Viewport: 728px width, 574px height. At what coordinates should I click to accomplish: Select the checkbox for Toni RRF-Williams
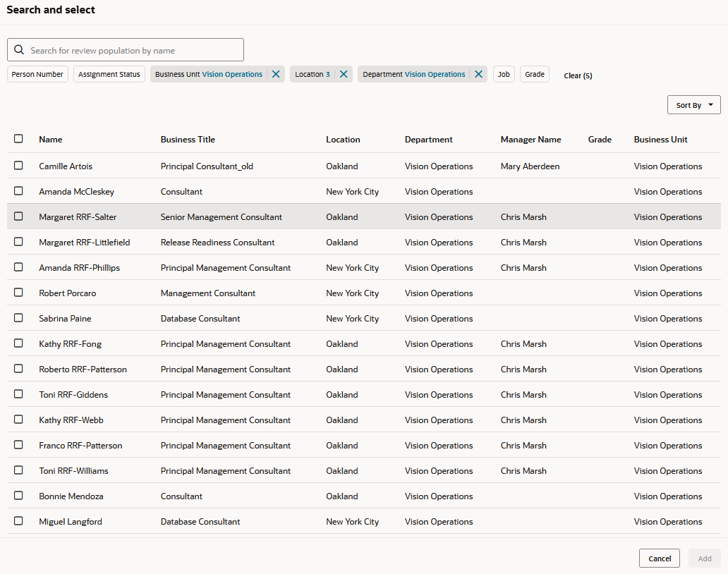[18, 470]
